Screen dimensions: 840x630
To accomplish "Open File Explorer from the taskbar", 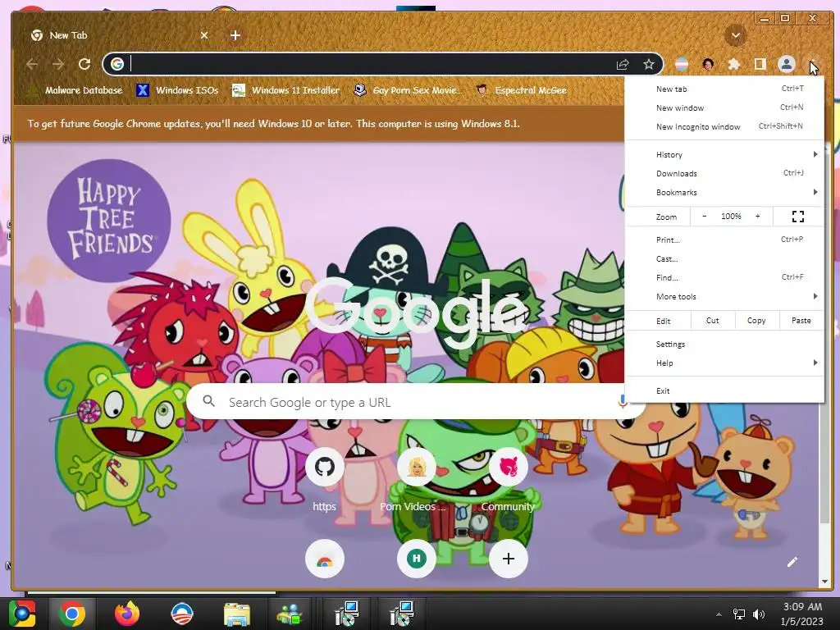I will click(237, 614).
